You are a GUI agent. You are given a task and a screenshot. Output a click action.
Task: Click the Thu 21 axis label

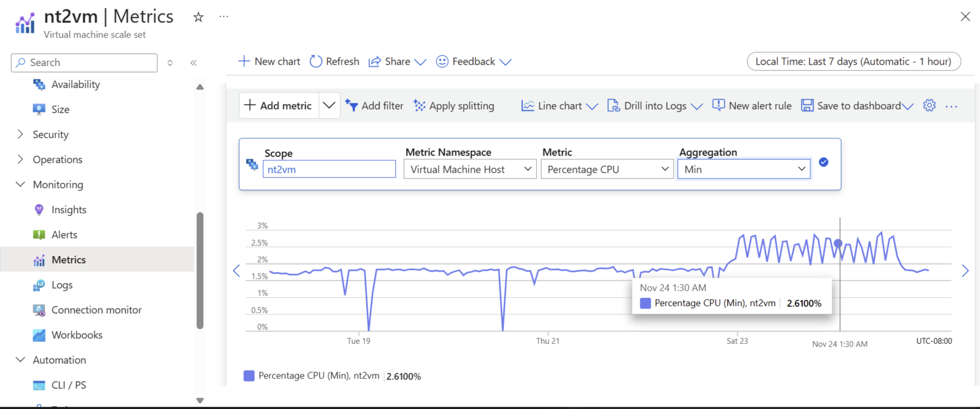point(547,341)
